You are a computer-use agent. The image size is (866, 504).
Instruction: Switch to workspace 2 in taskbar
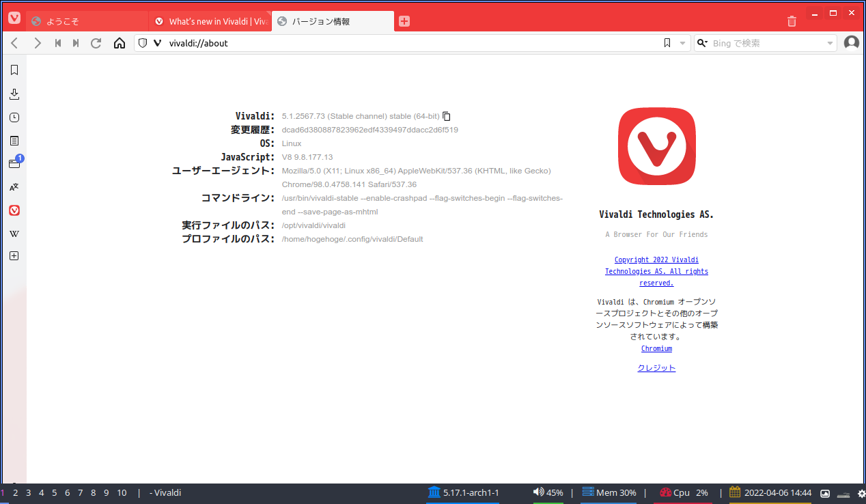(15, 492)
